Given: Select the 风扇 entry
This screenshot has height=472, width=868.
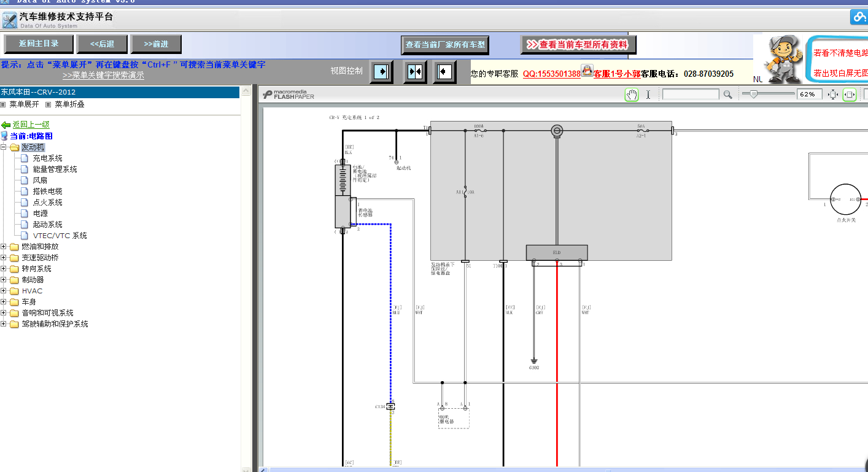Looking at the screenshot, I should click(41, 180).
